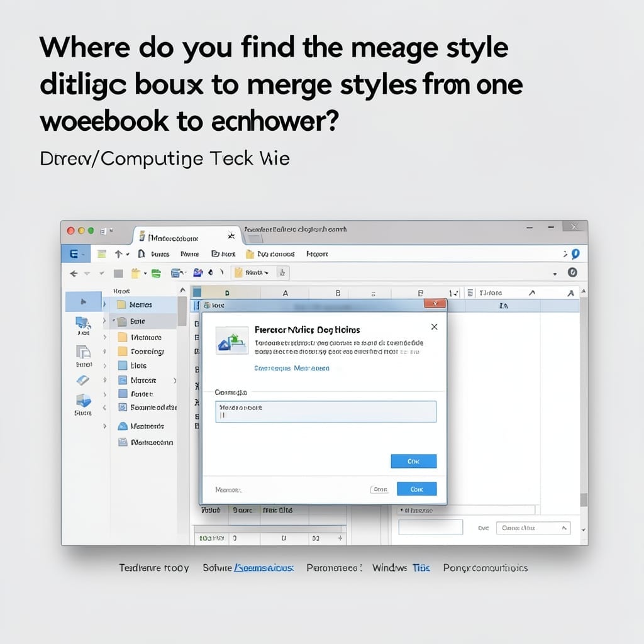Open the dropdown next to the up arrow
The image size is (644, 644).
[128, 254]
